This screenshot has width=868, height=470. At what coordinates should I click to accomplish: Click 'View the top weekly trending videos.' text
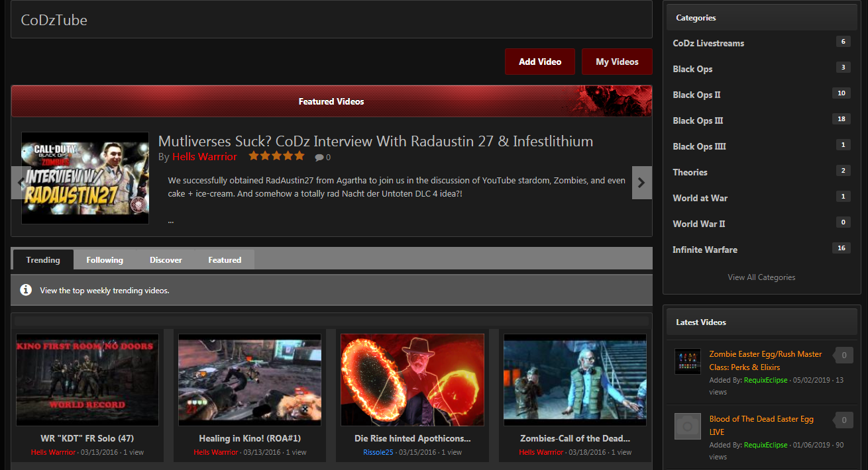click(x=105, y=291)
